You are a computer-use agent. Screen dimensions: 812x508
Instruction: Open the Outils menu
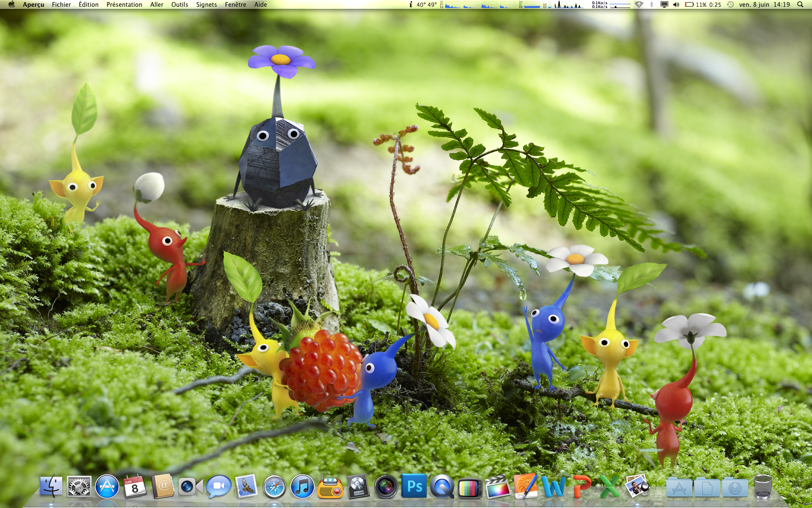point(180,5)
